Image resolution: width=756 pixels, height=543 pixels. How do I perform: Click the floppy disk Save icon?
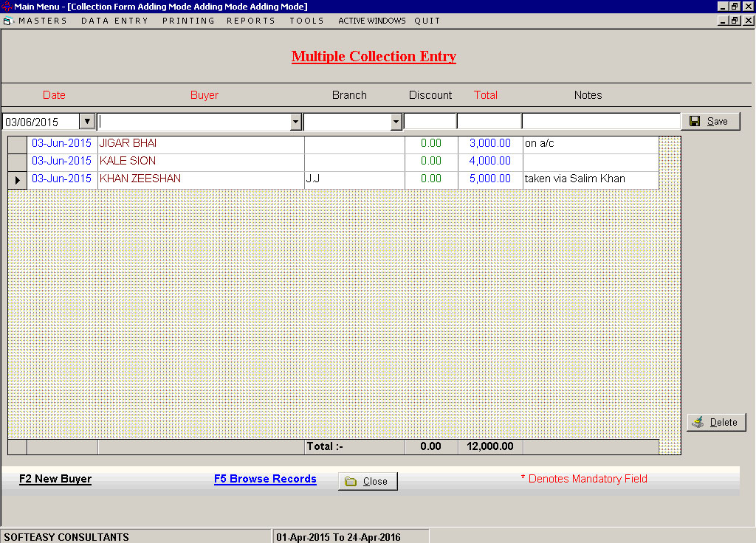(695, 122)
